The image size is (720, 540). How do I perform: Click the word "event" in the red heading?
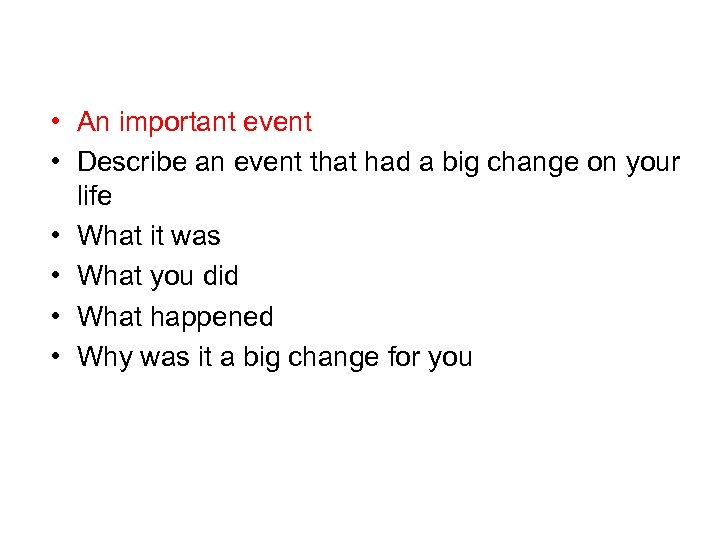(x=280, y=122)
